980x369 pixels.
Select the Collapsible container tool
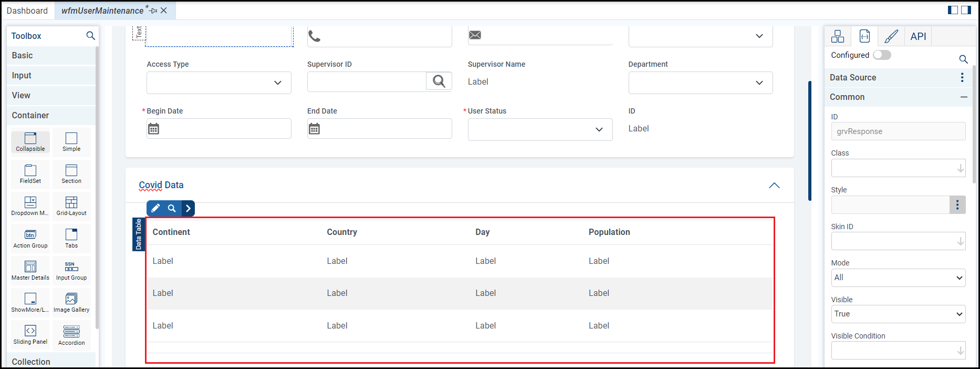point(30,141)
